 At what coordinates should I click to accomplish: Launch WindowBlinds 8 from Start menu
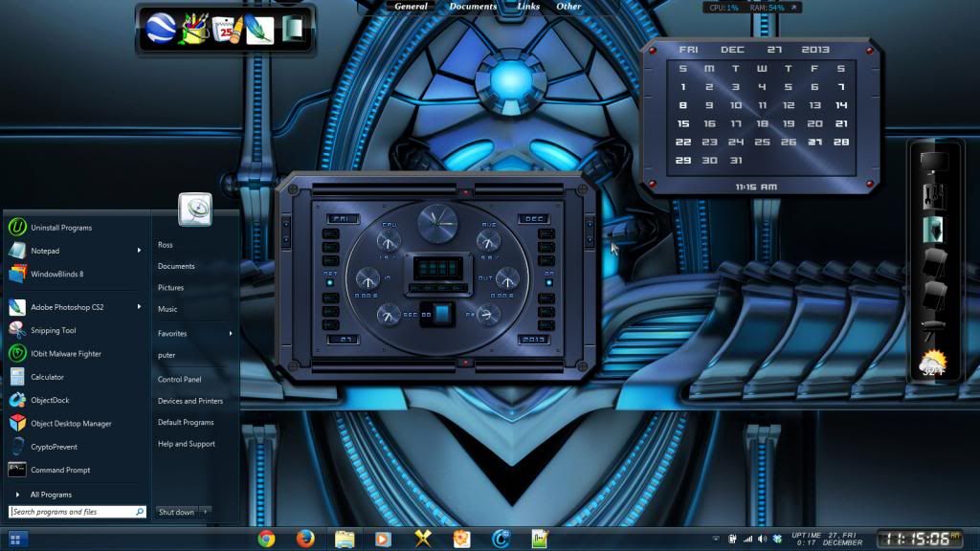[56, 275]
